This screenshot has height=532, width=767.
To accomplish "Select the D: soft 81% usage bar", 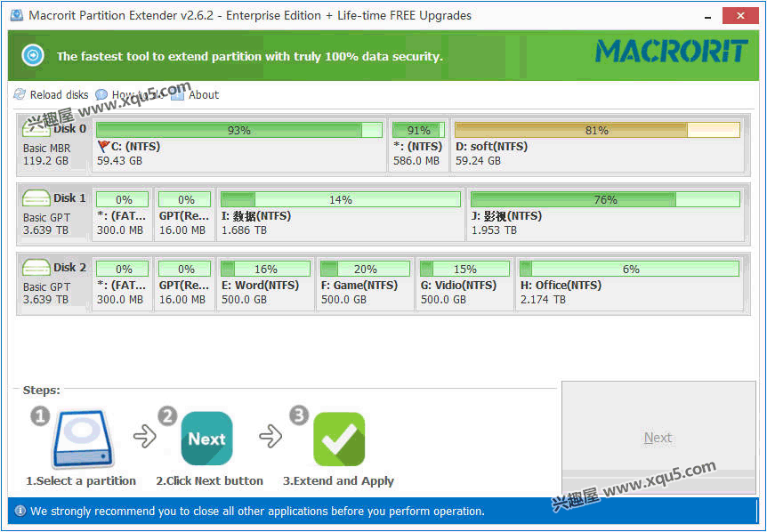I will click(597, 130).
